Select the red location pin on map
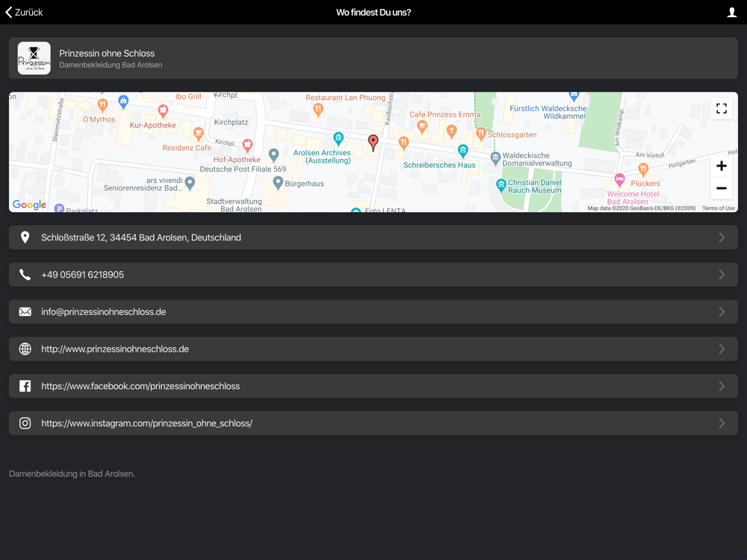 click(373, 143)
